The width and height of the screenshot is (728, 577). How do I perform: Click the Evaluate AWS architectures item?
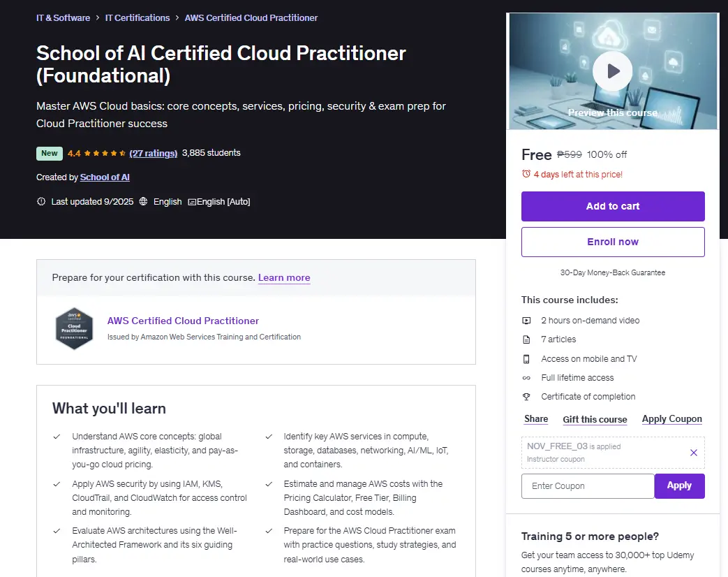(154, 545)
